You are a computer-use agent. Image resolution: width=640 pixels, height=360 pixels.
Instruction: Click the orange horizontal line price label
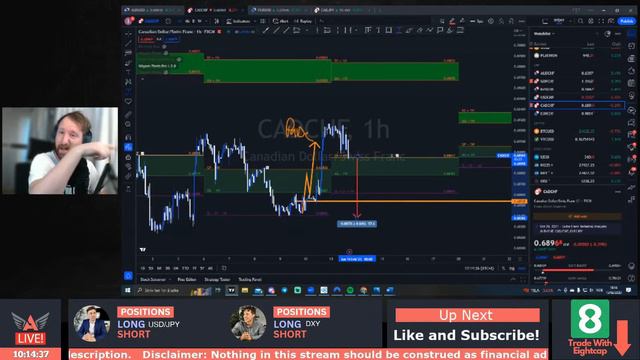pyautogui.click(x=519, y=201)
